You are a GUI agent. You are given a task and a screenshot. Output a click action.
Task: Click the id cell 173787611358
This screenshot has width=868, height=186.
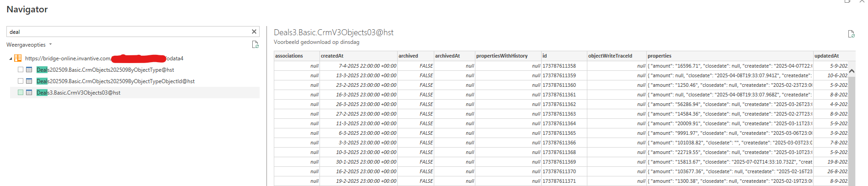(559, 66)
